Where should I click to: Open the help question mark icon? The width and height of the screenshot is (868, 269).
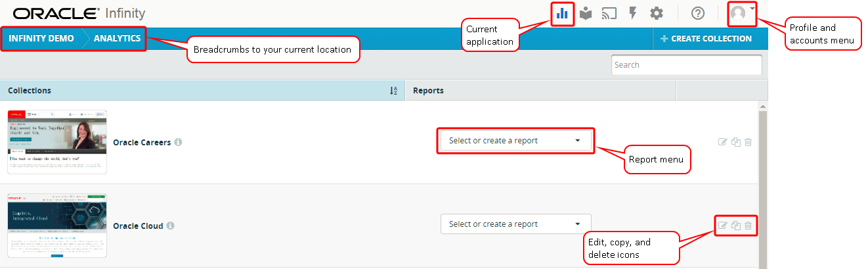tap(698, 13)
